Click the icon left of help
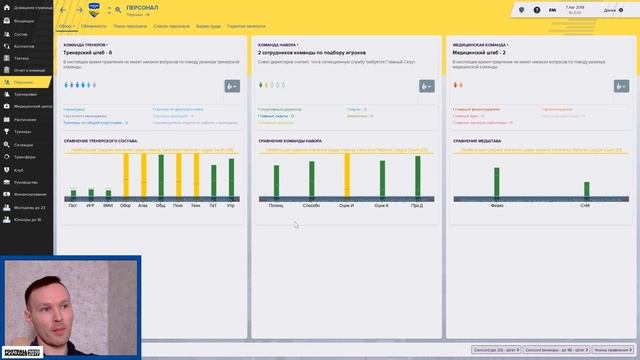Image resolution: width=640 pixels, height=360 pixels. (522, 10)
